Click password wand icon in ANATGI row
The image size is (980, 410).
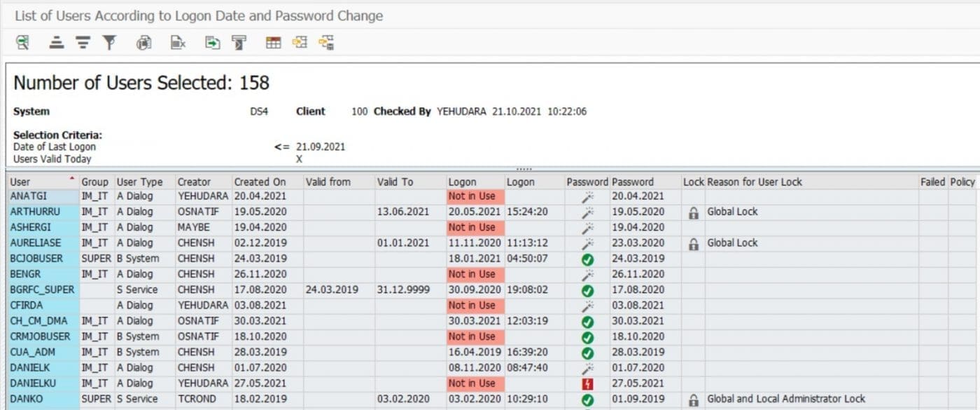[587, 196]
